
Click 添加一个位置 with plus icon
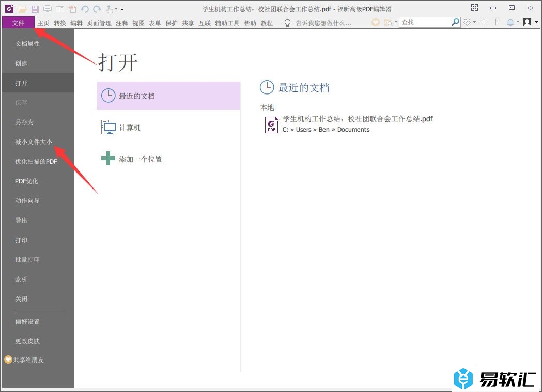point(168,159)
